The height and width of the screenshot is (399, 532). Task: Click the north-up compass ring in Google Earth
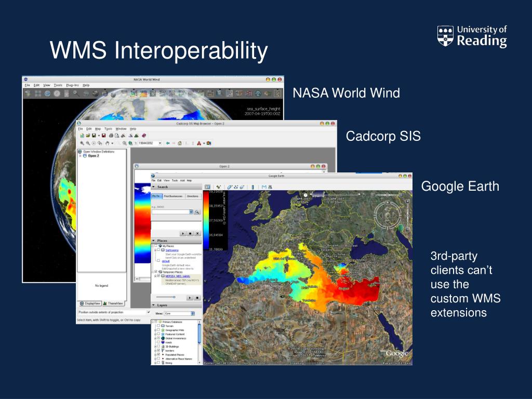coord(388,215)
